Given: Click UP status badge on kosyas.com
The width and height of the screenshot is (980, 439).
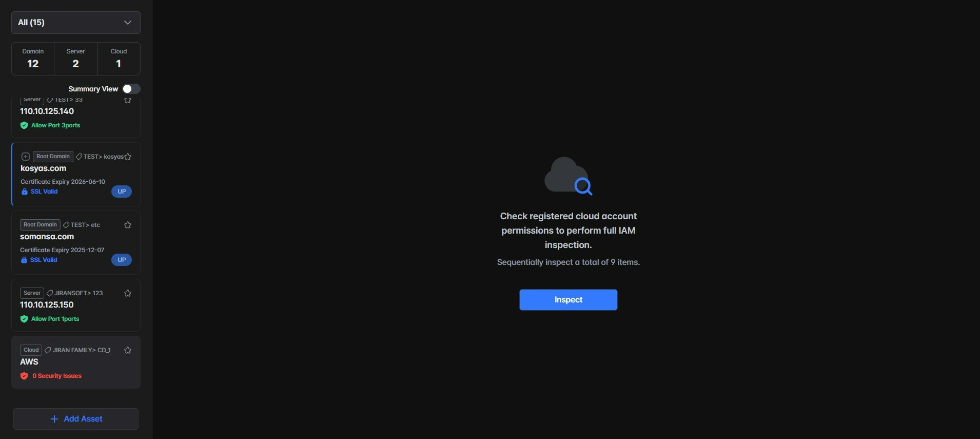Looking at the screenshot, I should (122, 192).
